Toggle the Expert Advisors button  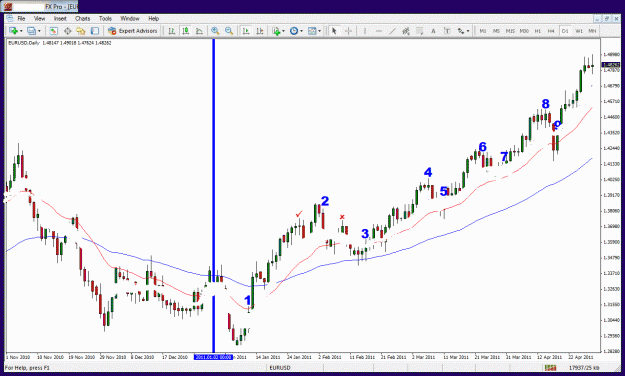coord(133,31)
